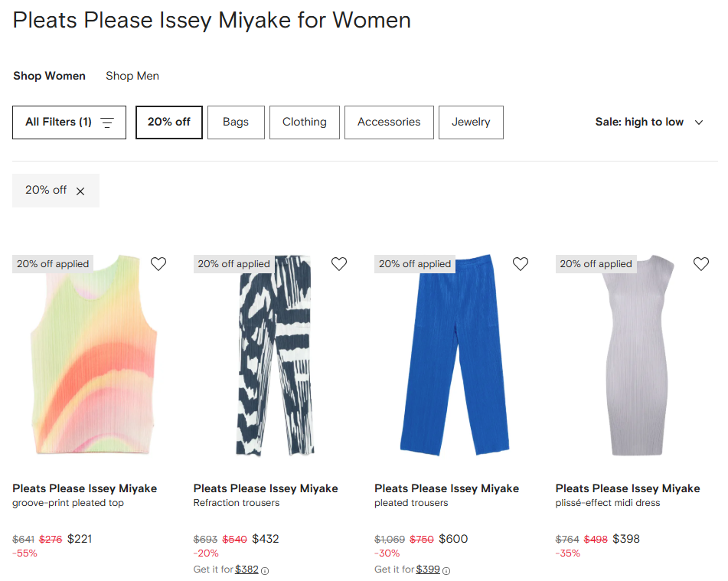This screenshot has width=728, height=581.
Task: Select the Jewelry filter
Action: 471,122
